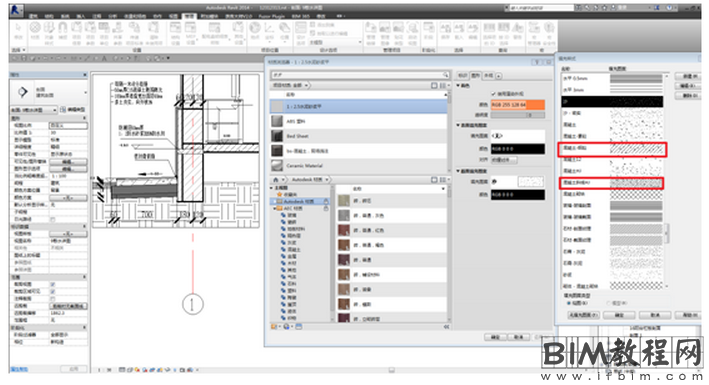The height and width of the screenshot is (385, 709).
Task: Click the create new material icon at bottom-left
Action: 274,327
